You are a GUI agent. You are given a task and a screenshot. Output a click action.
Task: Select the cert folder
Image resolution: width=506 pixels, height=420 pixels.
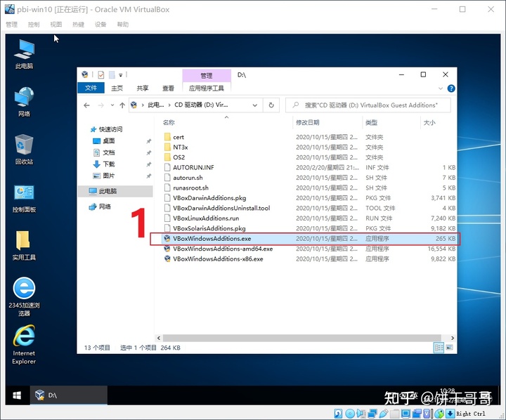pos(178,137)
